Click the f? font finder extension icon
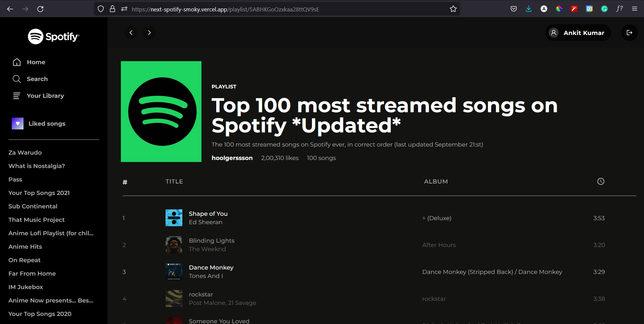This screenshot has width=644, height=324. pyautogui.click(x=619, y=9)
